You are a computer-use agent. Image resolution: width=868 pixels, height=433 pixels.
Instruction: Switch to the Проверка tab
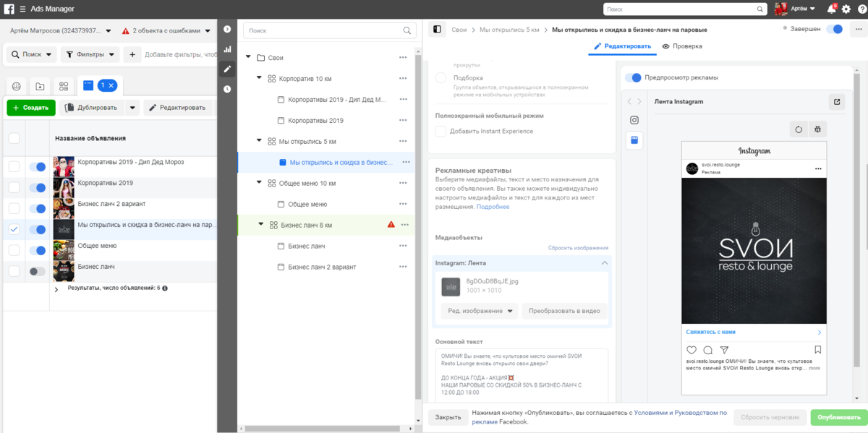pos(681,46)
